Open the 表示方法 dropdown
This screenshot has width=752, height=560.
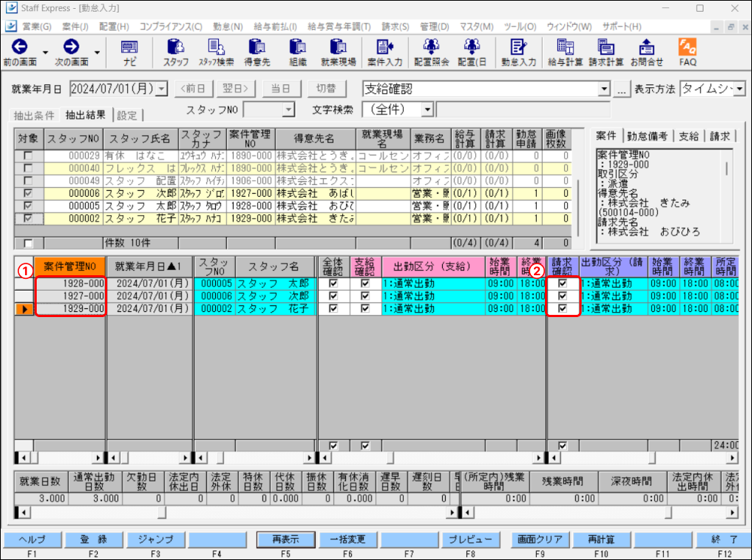[739, 89]
